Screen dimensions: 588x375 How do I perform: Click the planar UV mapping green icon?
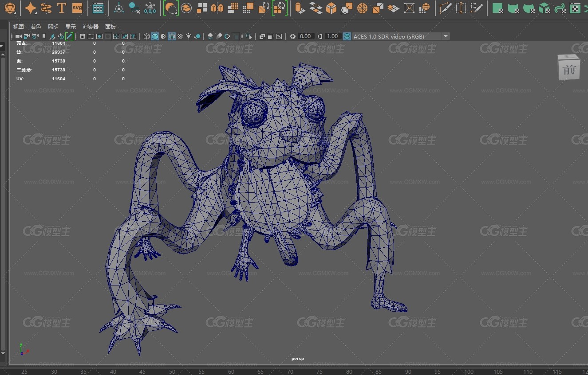tap(498, 8)
